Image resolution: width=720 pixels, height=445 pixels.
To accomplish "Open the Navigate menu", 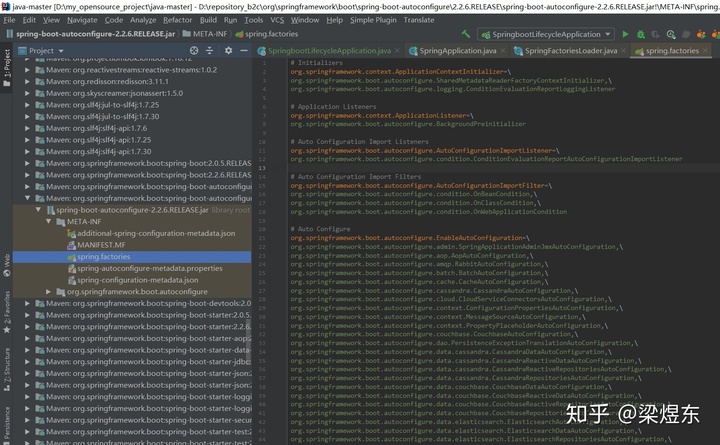I will click(x=82, y=20).
